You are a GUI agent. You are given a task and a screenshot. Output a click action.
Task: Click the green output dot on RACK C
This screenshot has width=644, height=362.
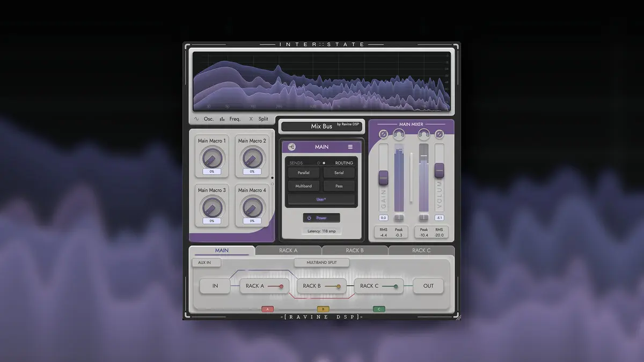pyautogui.click(x=396, y=286)
